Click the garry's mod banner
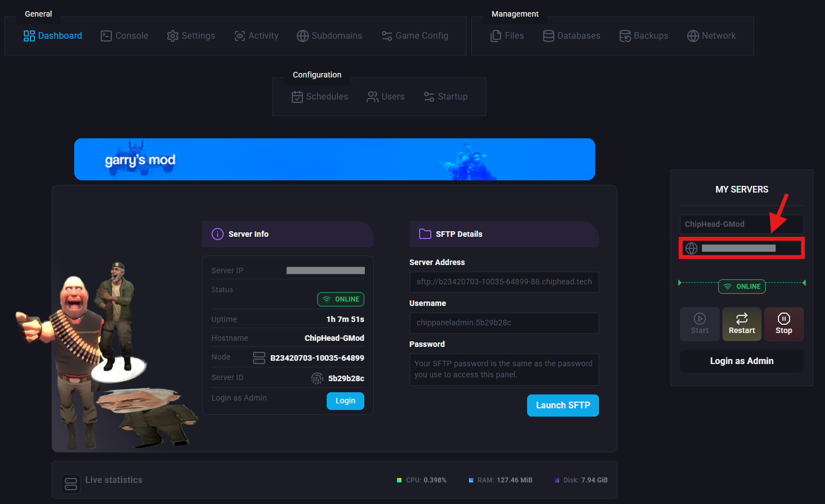The height and width of the screenshot is (504, 825). [x=334, y=159]
